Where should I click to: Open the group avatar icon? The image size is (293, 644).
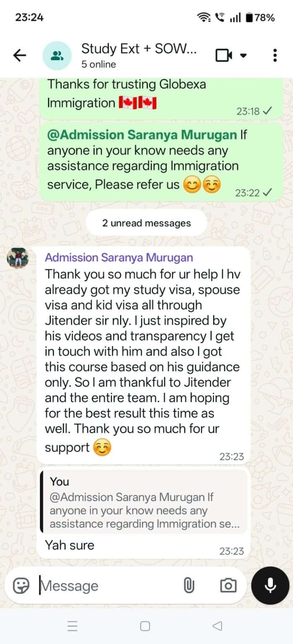pyautogui.click(x=57, y=55)
